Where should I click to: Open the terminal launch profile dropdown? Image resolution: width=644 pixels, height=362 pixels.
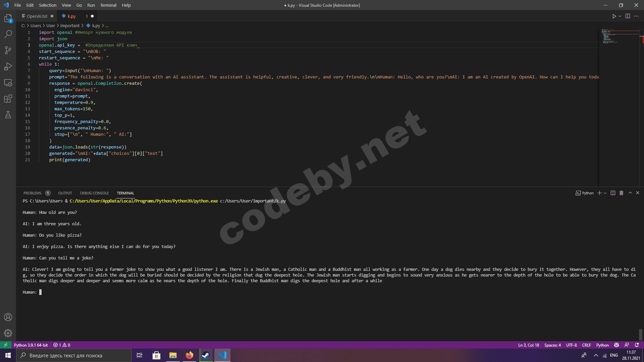(x=605, y=193)
